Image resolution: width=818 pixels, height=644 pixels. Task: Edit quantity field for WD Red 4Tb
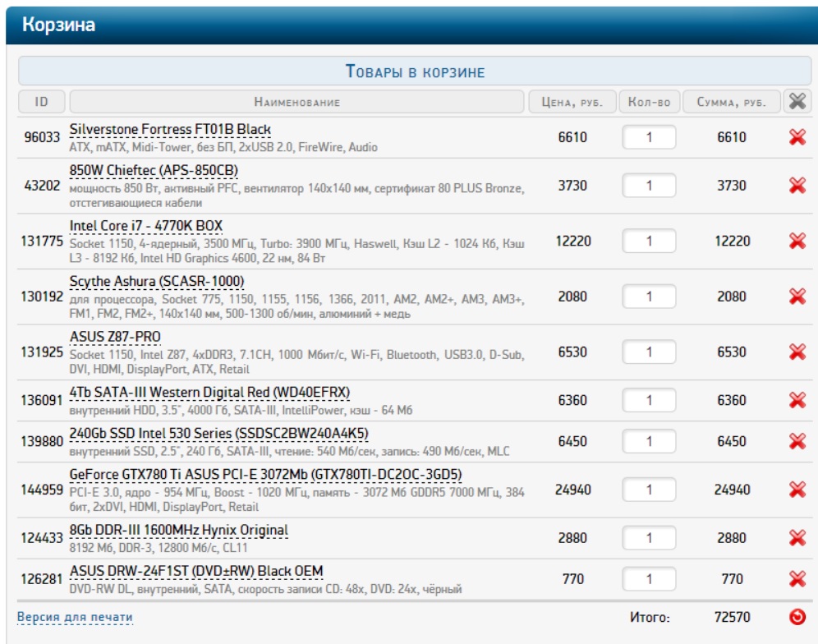click(x=649, y=400)
